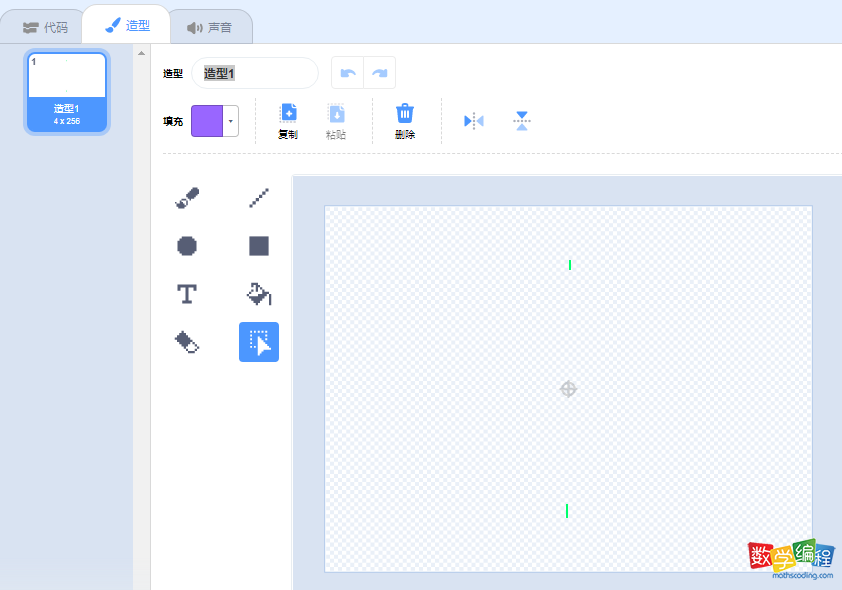The image size is (842, 590).
Task: Select the Line tool
Action: 259,198
